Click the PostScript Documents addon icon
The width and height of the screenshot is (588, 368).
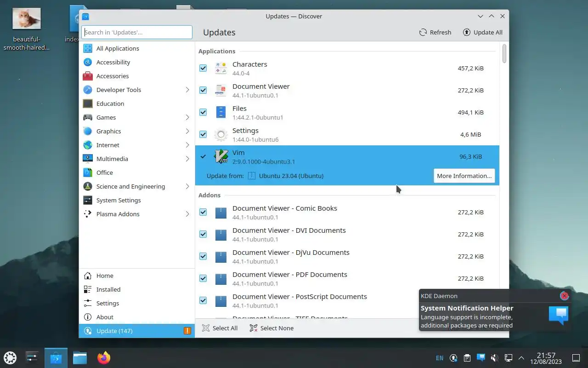point(221,300)
